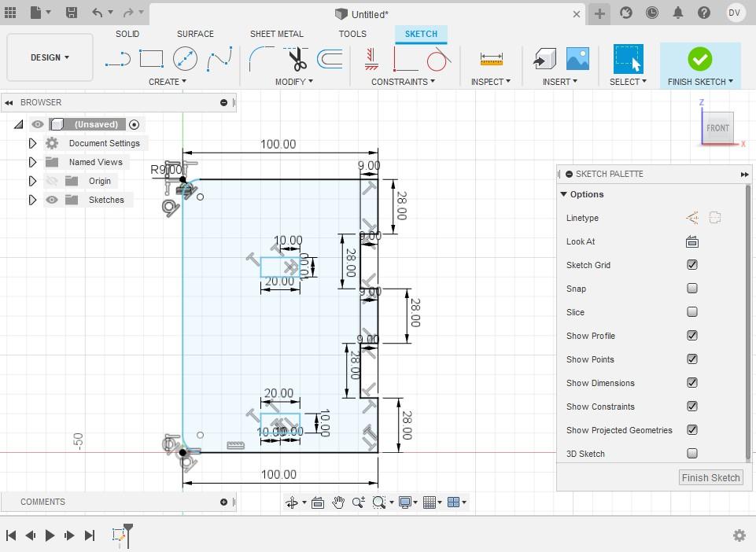The height and width of the screenshot is (552, 756).
Task: Insert a canvas image
Action: [x=577, y=59]
